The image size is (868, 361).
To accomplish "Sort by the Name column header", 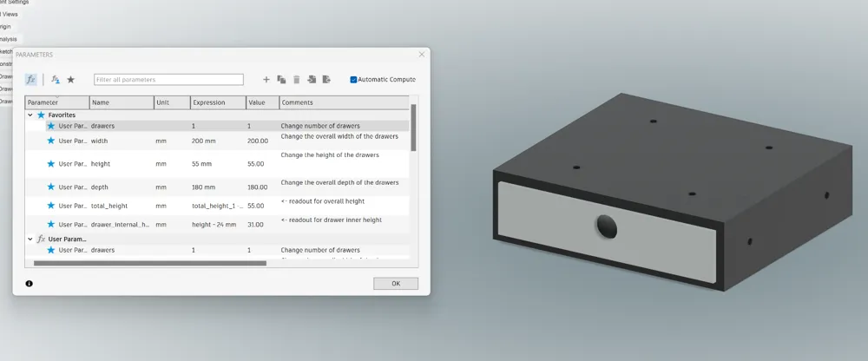I will coord(122,102).
